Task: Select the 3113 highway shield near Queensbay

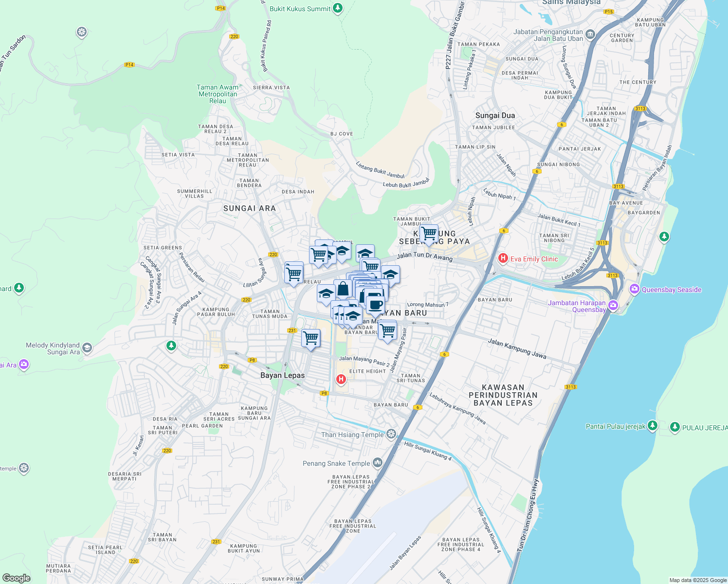Action: 612,274
